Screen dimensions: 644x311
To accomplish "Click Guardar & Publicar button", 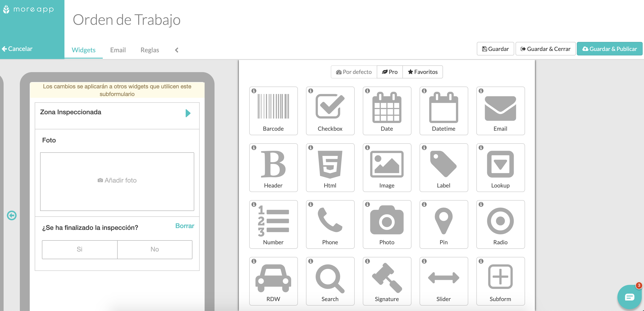I will [x=609, y=49].
